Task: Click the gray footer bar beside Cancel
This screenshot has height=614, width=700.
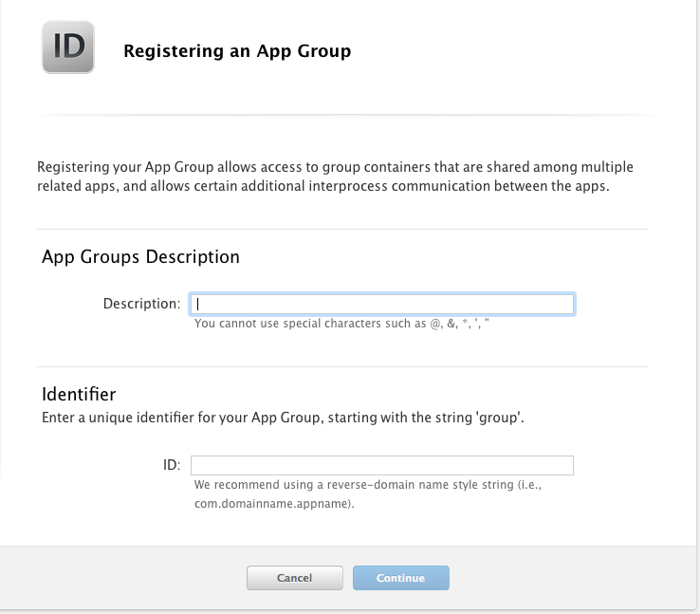Action: tap(122, 578)
